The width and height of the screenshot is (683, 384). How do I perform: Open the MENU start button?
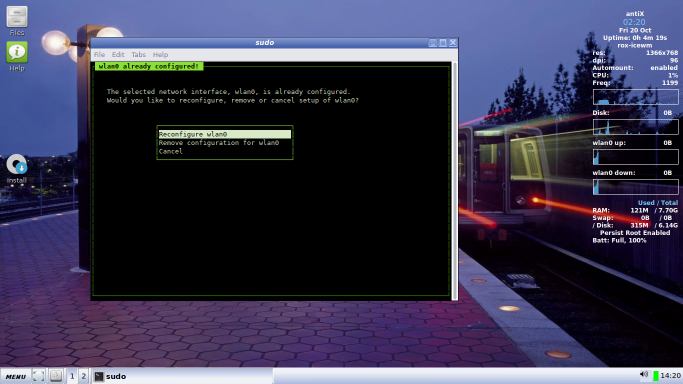[x=16, y=376]
